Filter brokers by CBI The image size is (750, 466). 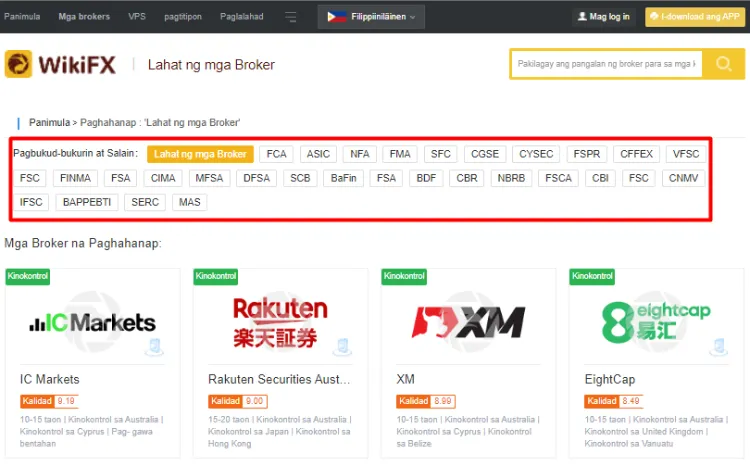[600, 178]
